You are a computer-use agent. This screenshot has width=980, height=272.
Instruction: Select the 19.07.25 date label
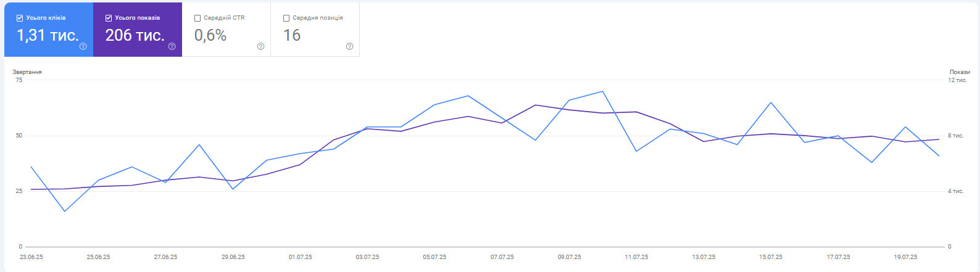[x=905, y=257]
